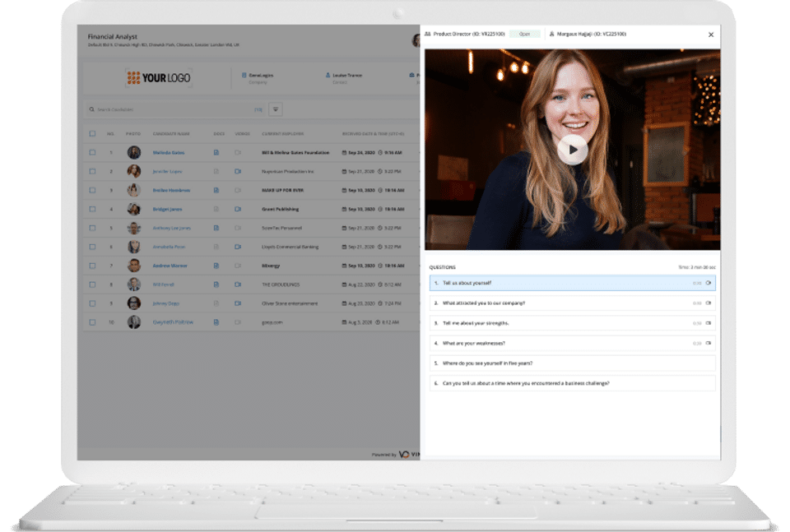The image size is (790, 532).
Task: Tick the checkbox for candidate row 2
Action: (92, 172)
